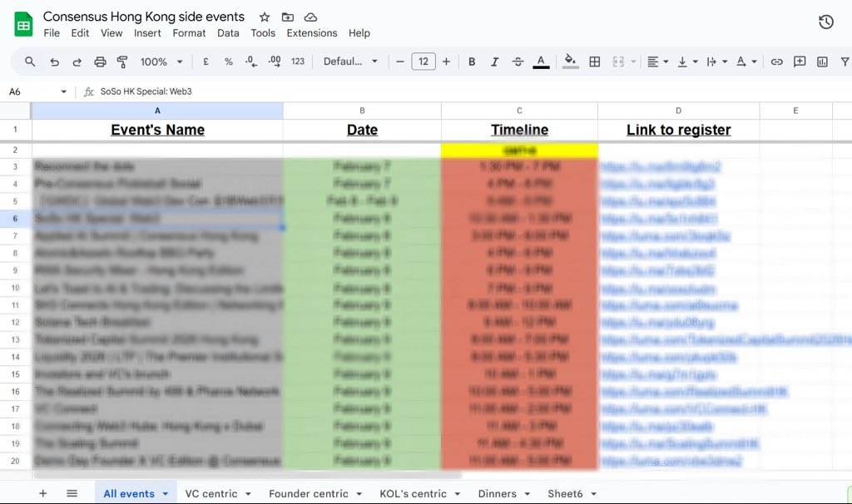Screen dimensions: 852x504
Task: Open the Default font dropdown
Action: click(350, 62)
